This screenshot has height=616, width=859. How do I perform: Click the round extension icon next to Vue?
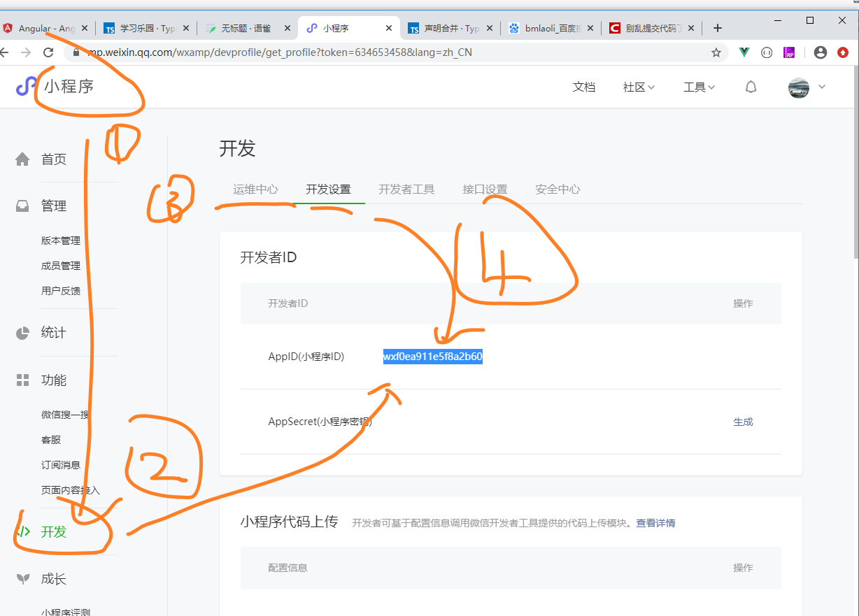coord(767,52)
